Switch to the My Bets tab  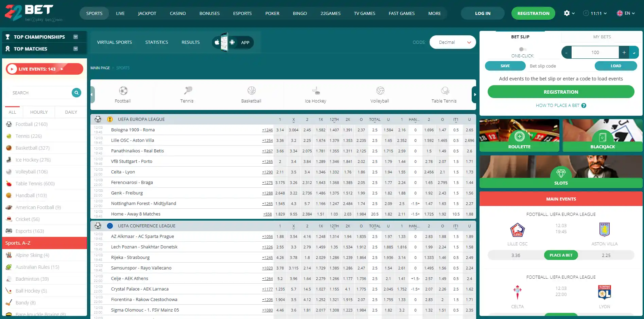click(x=602, y=37)
